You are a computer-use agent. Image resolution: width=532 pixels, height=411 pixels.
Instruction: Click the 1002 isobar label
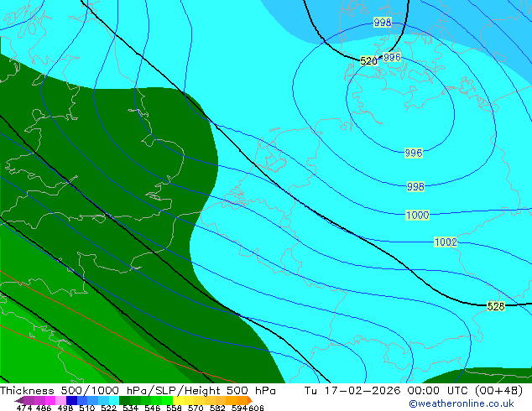[446, 242]
